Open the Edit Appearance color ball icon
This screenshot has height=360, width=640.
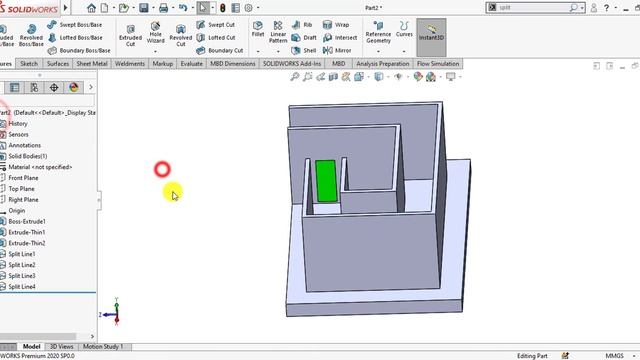point(418,76)
